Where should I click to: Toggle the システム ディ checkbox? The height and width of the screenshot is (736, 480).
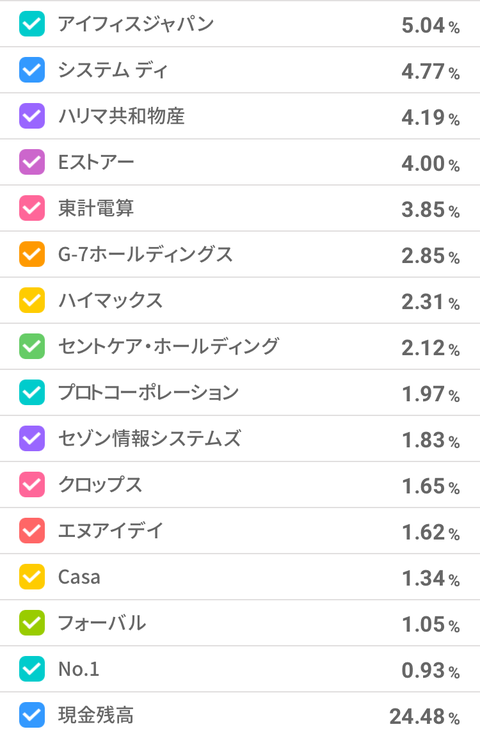point(32,70)
